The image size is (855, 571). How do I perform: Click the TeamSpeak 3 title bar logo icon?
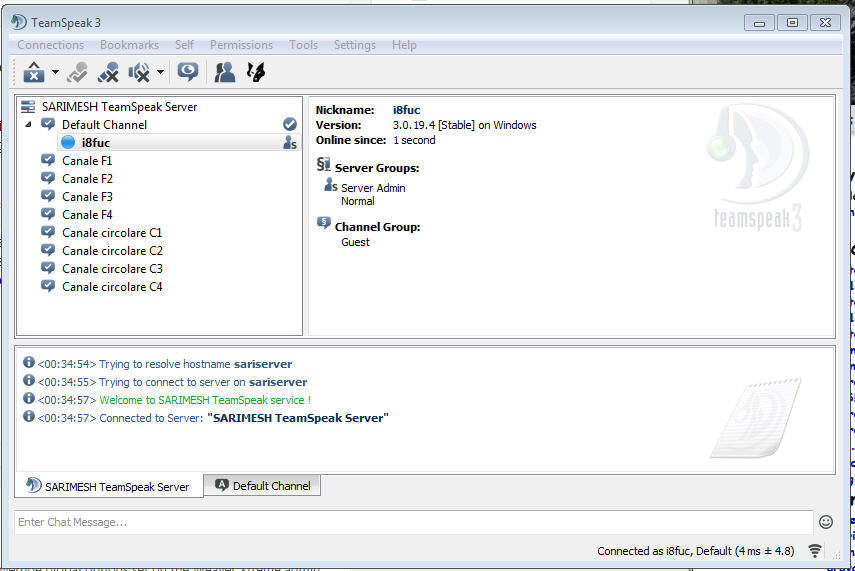coord(19,22)
